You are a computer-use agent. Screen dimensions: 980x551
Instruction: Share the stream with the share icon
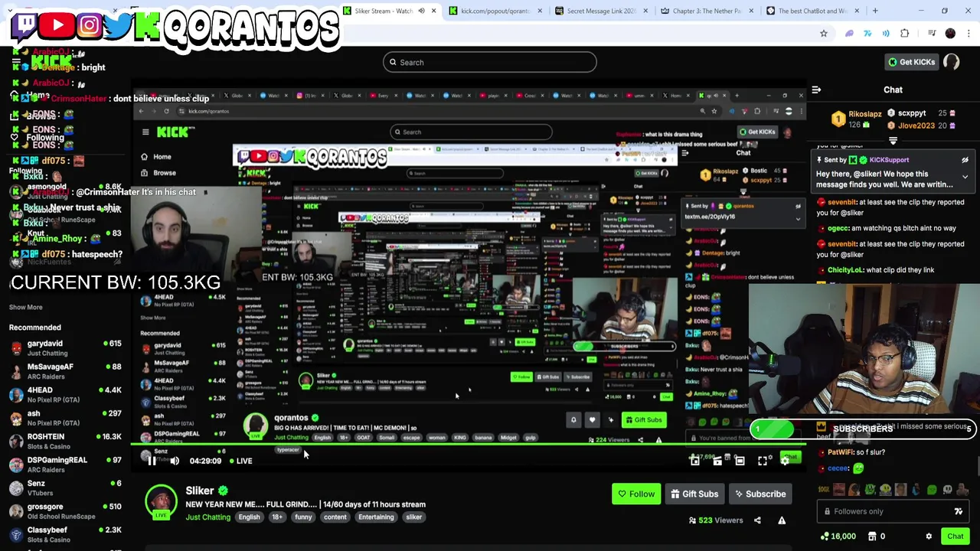tap(757, 520)
